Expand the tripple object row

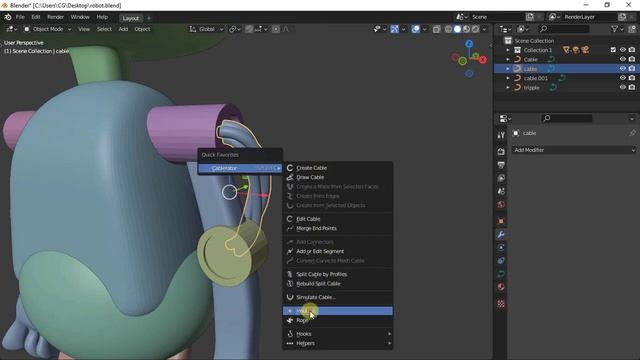(x=508, y=87)
